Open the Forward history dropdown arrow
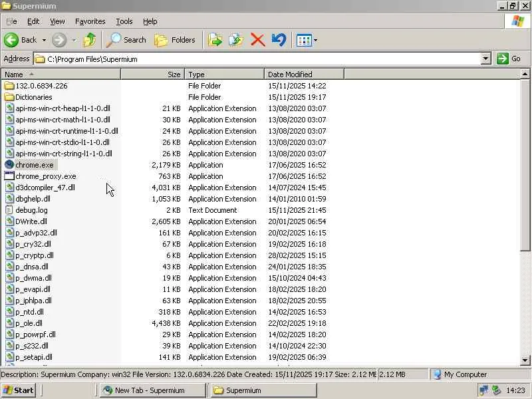 point(74,40)
